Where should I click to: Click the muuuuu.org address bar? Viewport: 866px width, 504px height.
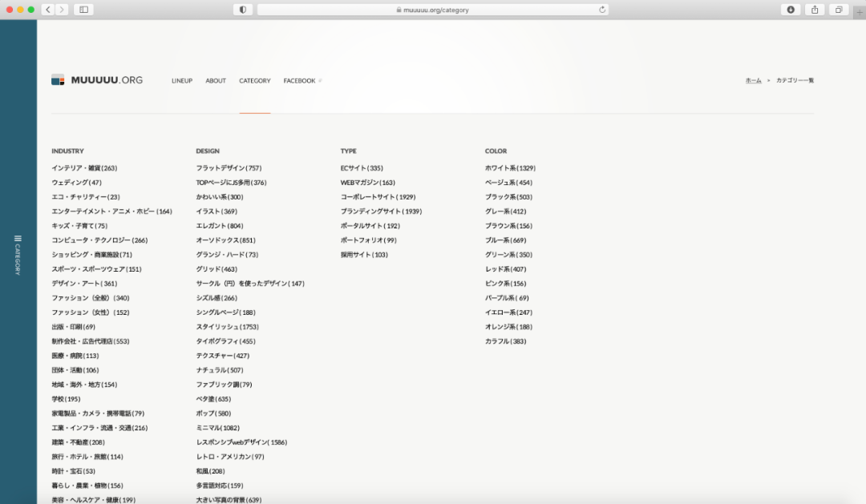(x=433, y=10)
